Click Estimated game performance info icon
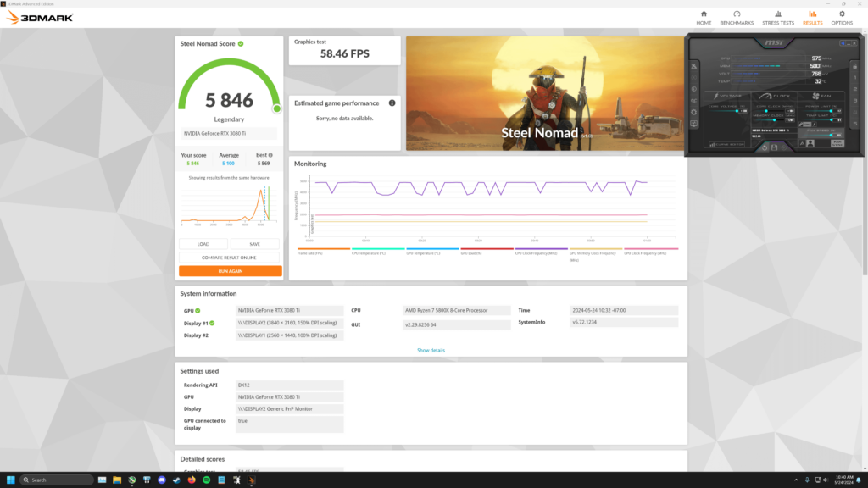 click(392, 103)
